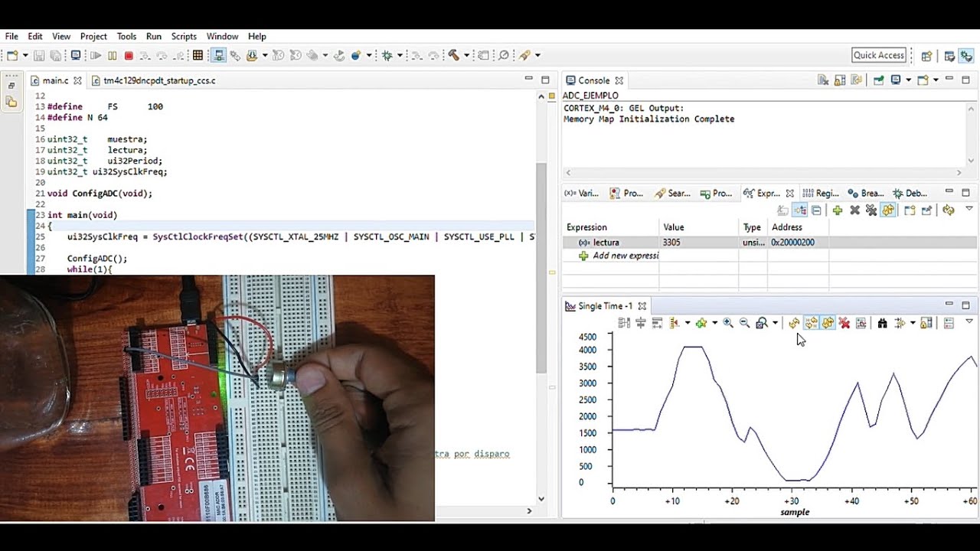
Task: Open dropdown arrow next to New icon
Action: 25,55
